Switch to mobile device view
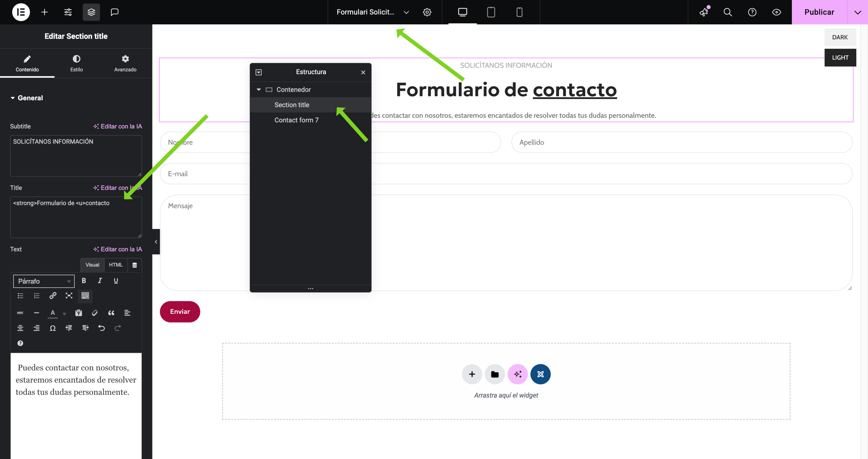Screen dimensions: 868x459 pos(519,12)
